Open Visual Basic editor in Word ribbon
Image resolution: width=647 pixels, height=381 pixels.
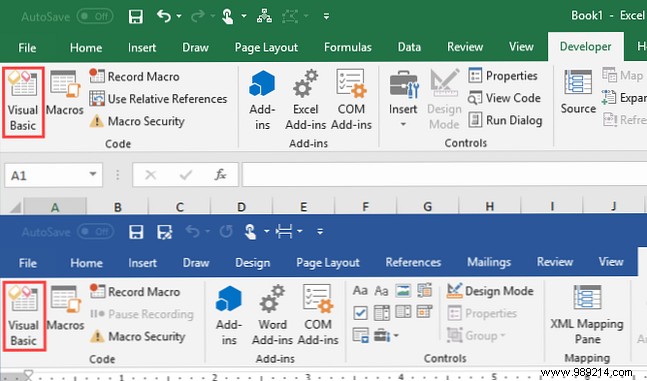[x=23, y=317]
